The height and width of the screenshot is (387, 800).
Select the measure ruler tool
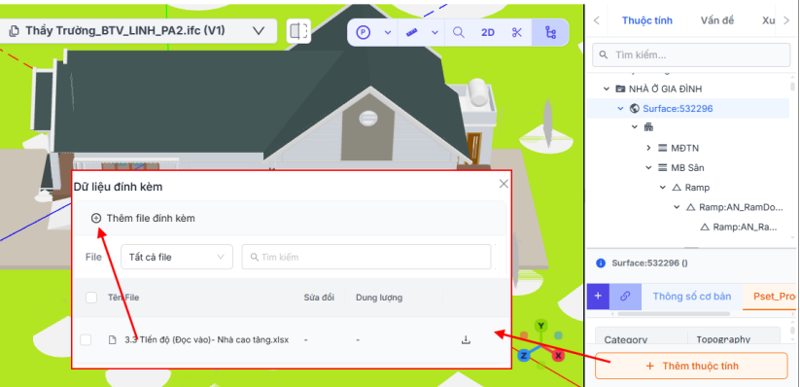tap(411, 33)
